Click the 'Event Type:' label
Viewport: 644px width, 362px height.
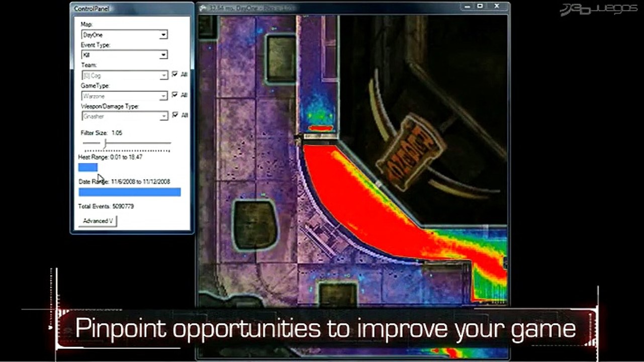pos(96,45)
